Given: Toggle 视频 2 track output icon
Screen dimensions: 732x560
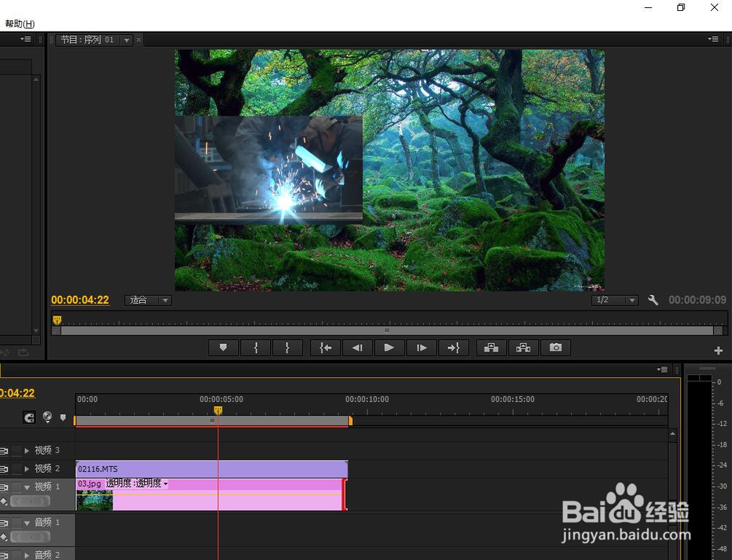Looking at the screenshot, I should [x=4, y=469].
